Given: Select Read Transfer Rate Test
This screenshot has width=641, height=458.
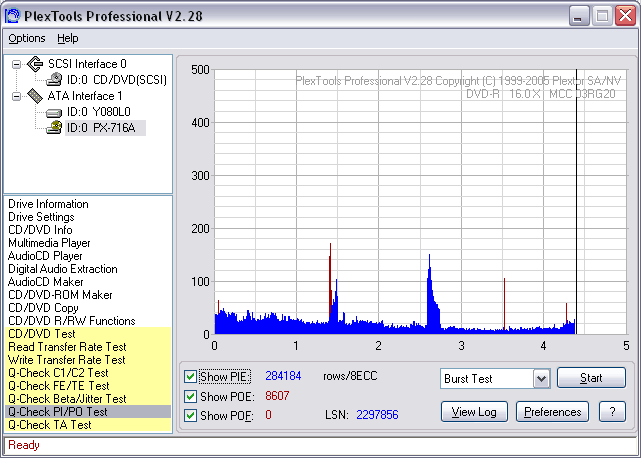Looking at the screenshot, I should 88,347.
